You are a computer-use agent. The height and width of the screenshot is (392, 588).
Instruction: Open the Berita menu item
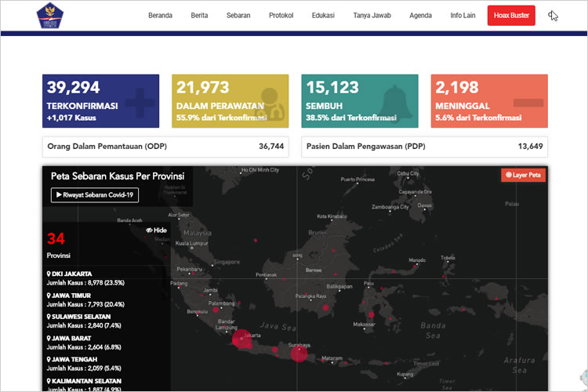(199, 16)
